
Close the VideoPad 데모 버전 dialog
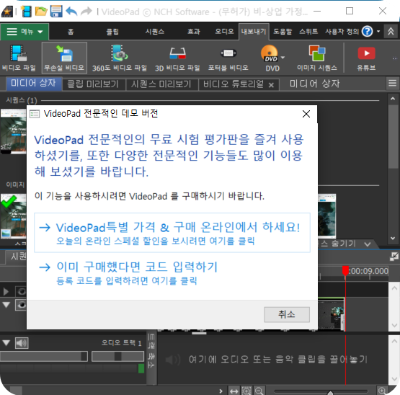click(306, 114)
